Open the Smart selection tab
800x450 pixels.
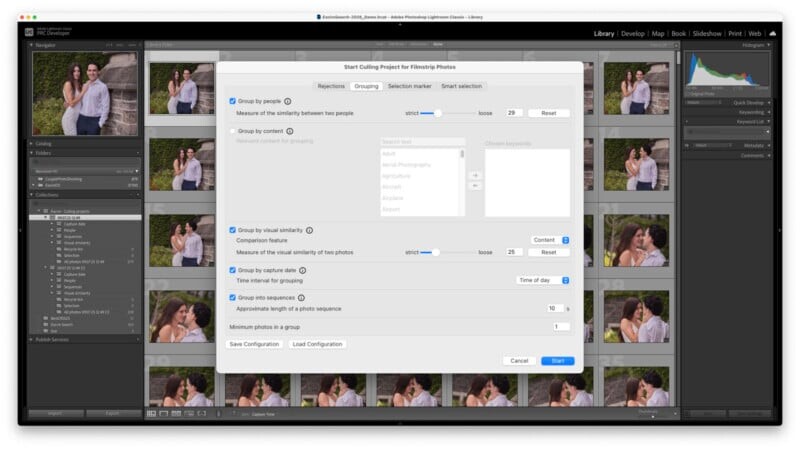(461, 86)
